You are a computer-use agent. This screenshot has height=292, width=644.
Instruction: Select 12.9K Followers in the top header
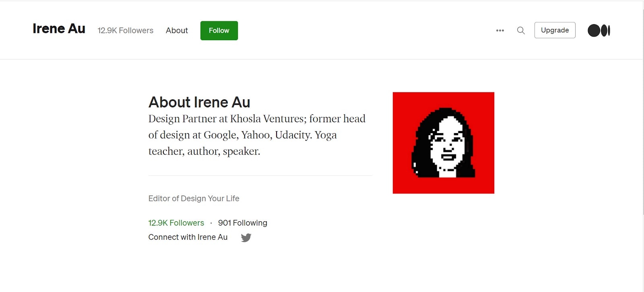coord(125,31)
